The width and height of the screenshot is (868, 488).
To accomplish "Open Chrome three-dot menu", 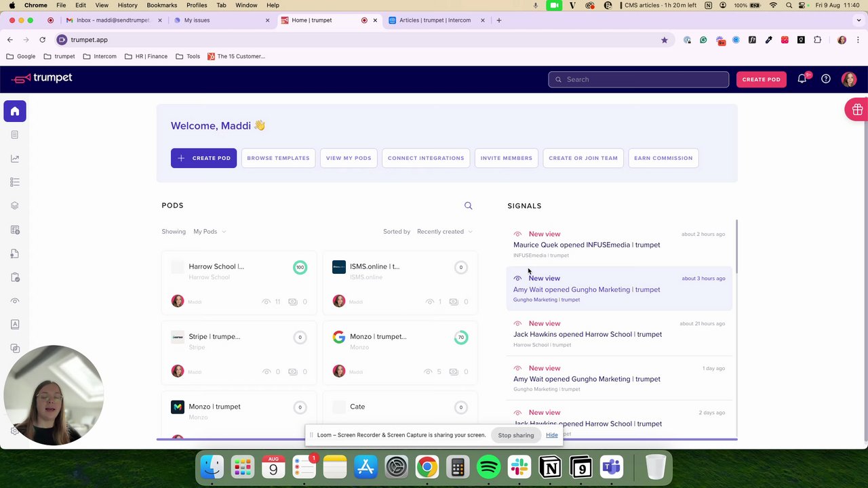I will tap(858, 40).
